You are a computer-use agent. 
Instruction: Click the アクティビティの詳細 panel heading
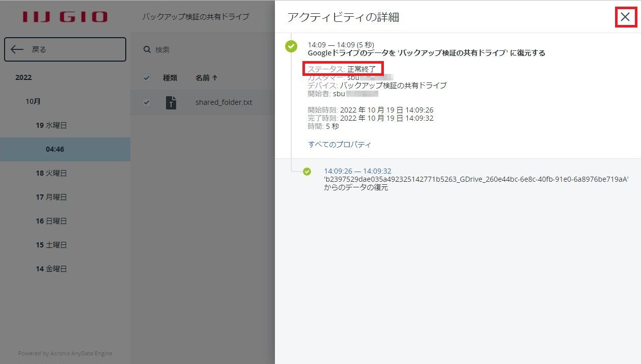coord(343,17)
